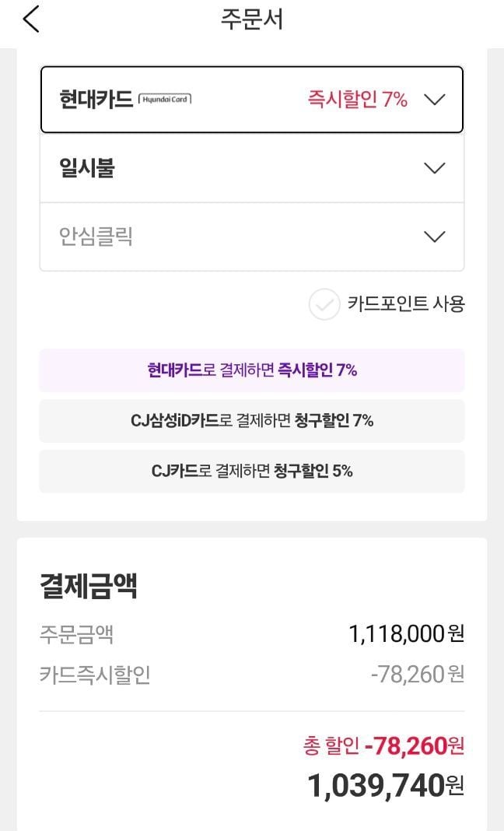Click the red 즉시할인 7% text in the card selector
This screenshot has height=831, width=504.
coord(358,100)
